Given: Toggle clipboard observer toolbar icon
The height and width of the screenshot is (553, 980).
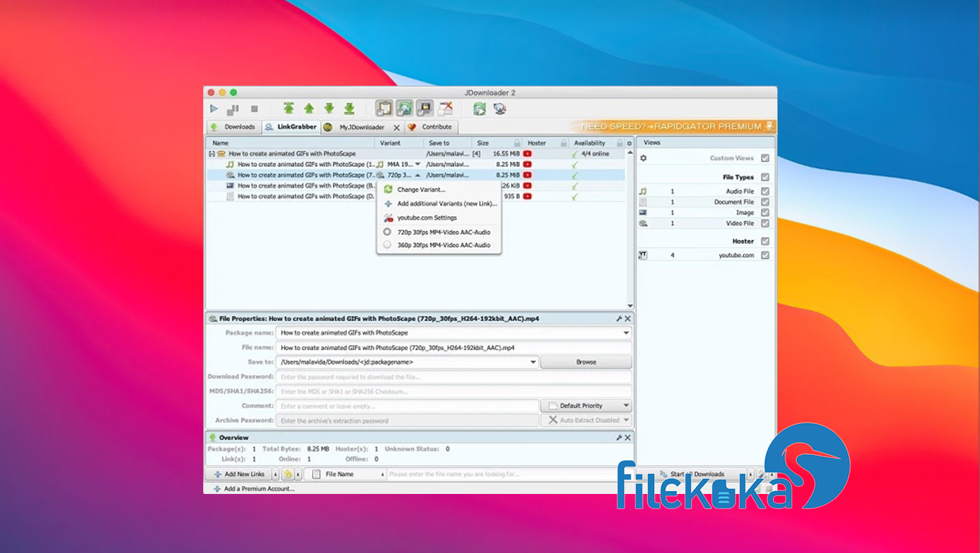Looking at the screenshot, I should (384, 109).
